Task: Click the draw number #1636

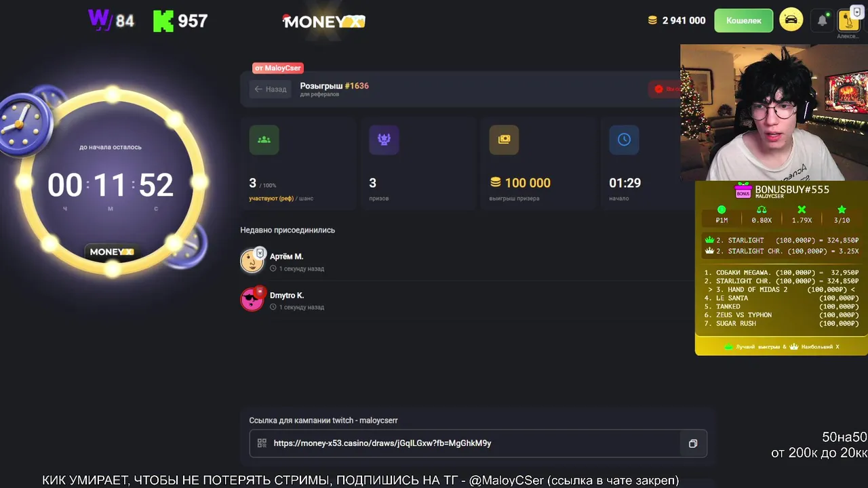Action: click(357, 86)
